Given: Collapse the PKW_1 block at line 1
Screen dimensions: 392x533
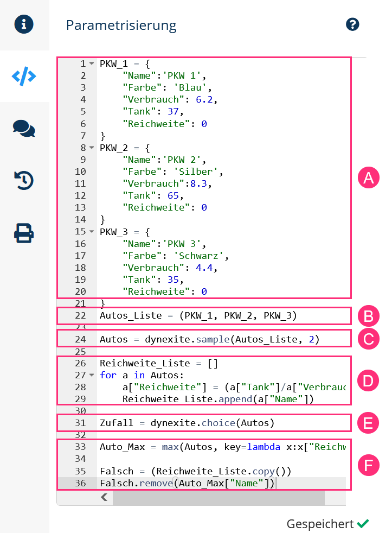Looking at the screenshot, I should point(92,64).
